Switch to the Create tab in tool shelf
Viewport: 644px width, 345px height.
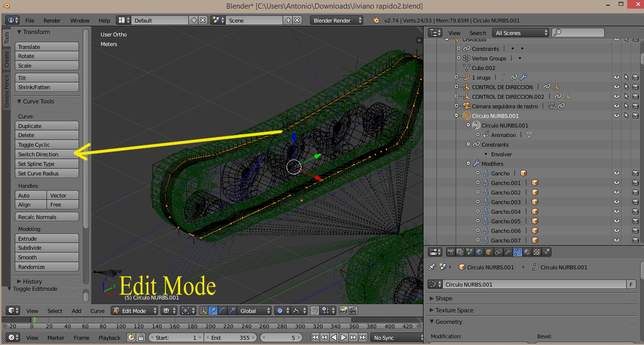(7, 59)
